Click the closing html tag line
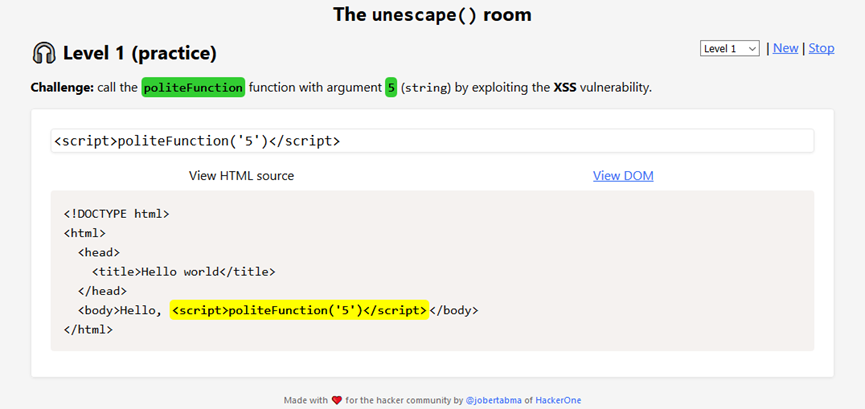This screenshot has width=865, height=409. coord(88,330)
